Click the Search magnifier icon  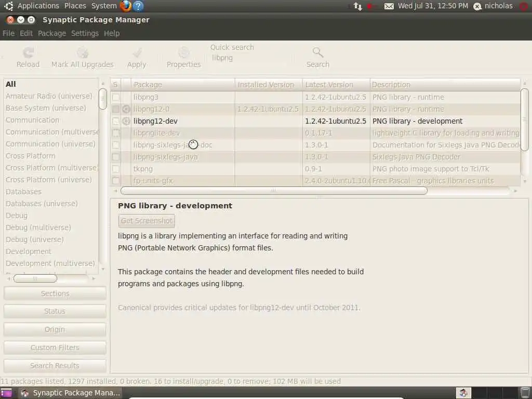(318, 52)
